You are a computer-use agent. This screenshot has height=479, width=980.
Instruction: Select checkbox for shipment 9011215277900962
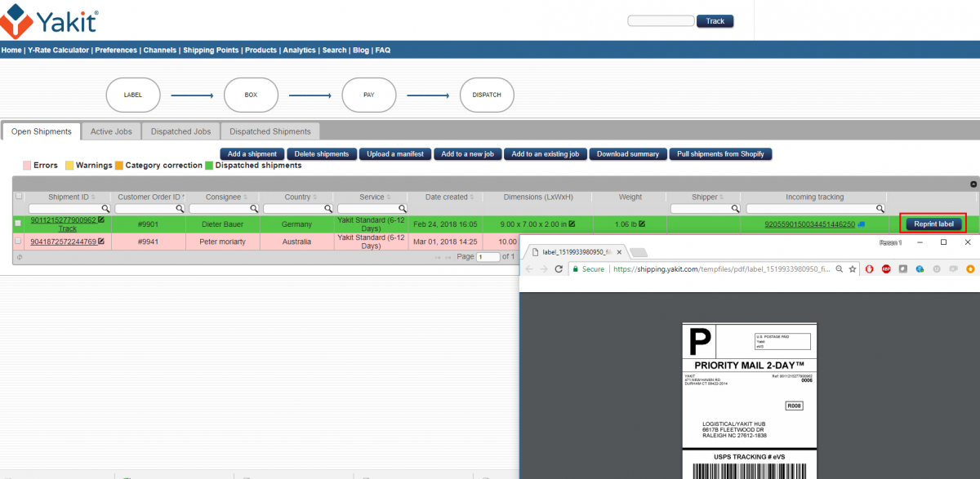click(x=19, y=224)
